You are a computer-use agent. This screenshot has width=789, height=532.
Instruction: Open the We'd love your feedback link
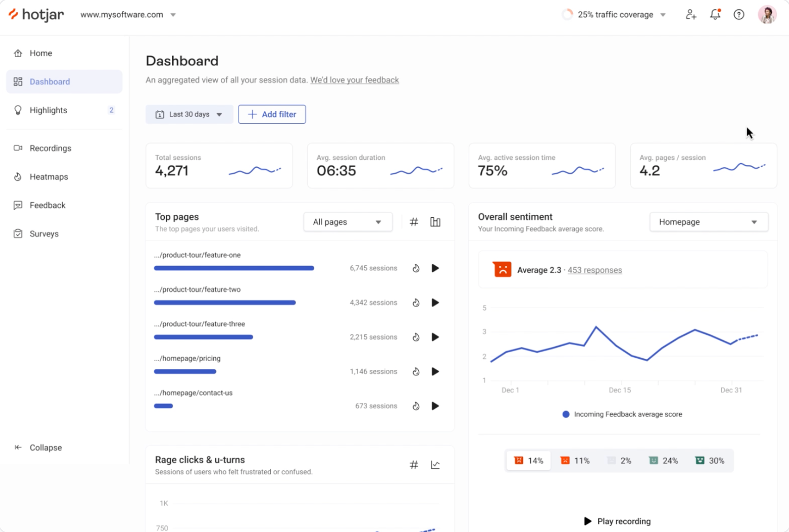(354, 80)
